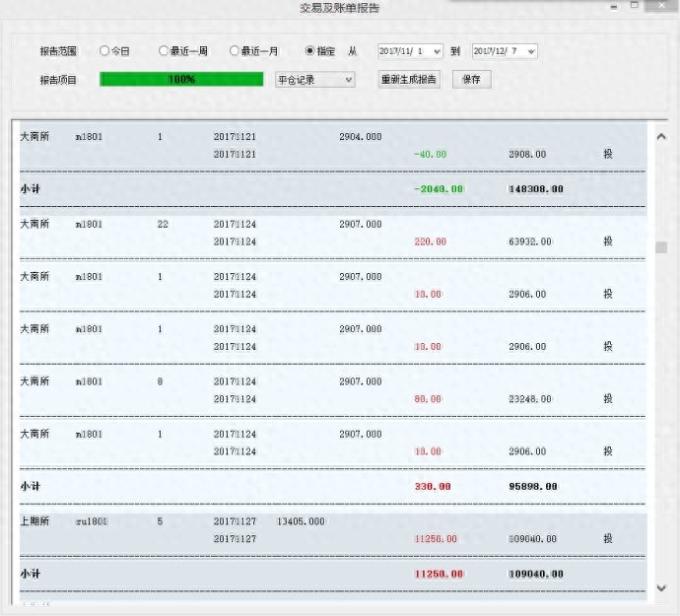Click the green 100% progress bar
680x616 pixels.
pos(181,80)
